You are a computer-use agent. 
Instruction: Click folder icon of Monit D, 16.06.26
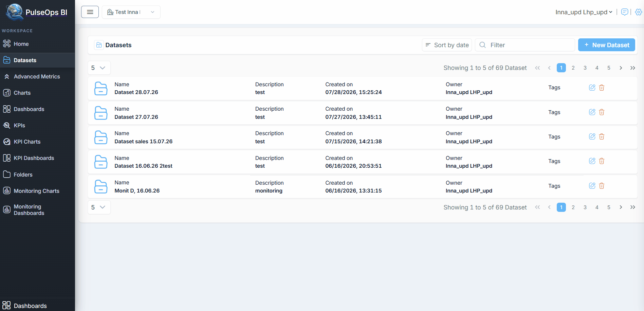(x=101, y=186)
